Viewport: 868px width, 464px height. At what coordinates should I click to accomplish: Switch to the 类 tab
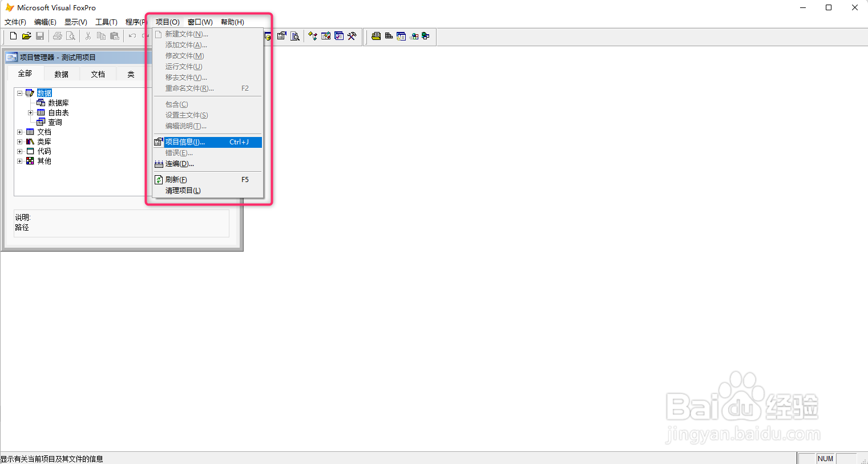[x=131, y=74]
